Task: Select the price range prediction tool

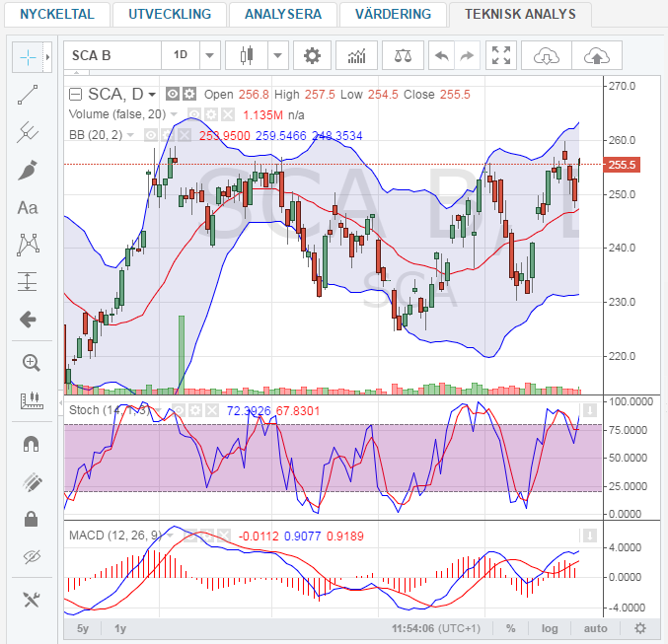Action: 28,281
